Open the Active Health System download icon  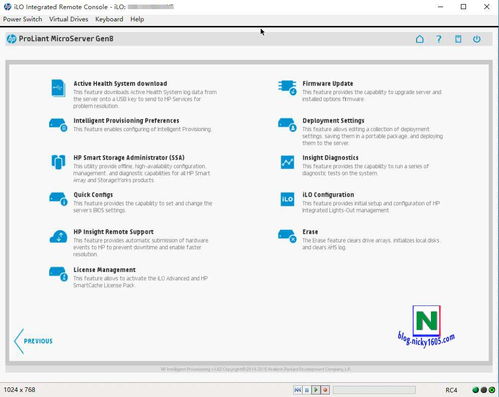click(x=58, y=88)
